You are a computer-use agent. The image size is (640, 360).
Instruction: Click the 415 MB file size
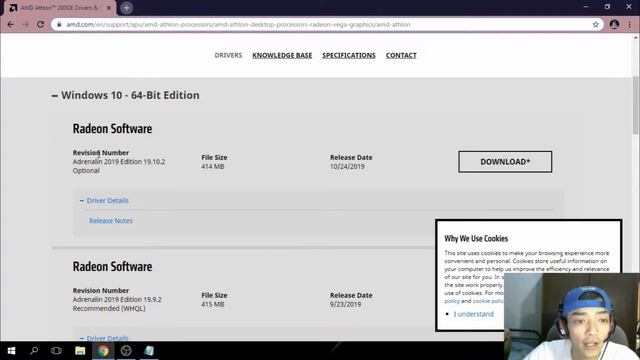212,304
